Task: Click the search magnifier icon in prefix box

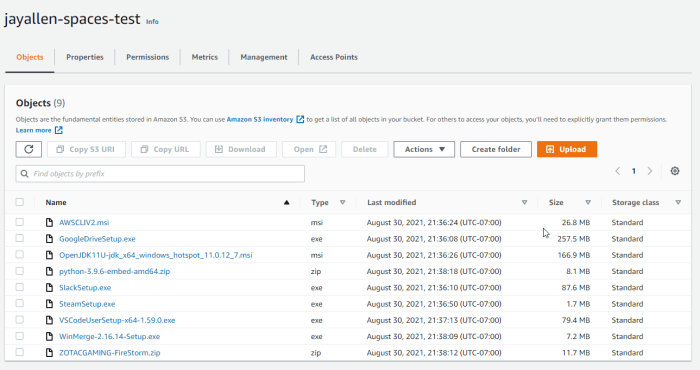Action: 25,174
